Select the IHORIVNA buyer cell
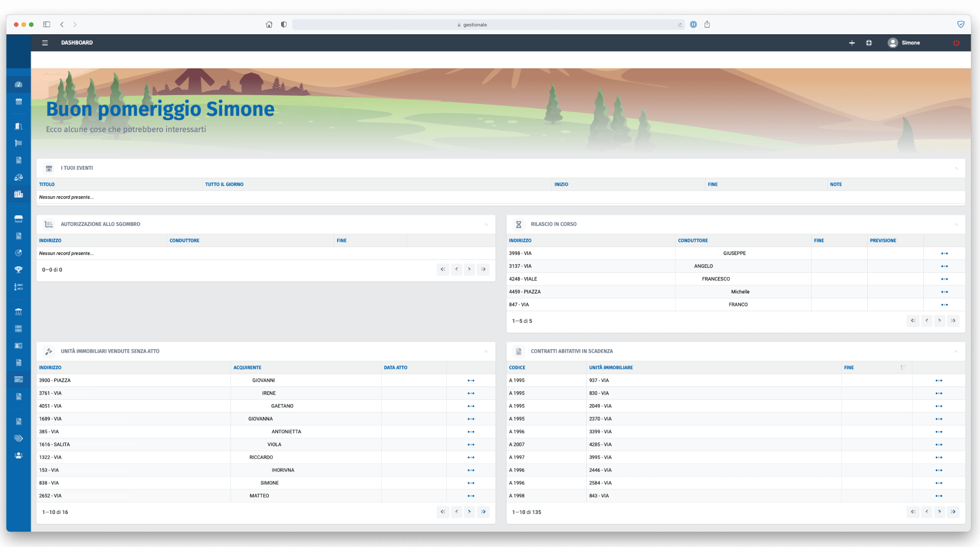Screen dimensions: 980x547 pos(306,470)
